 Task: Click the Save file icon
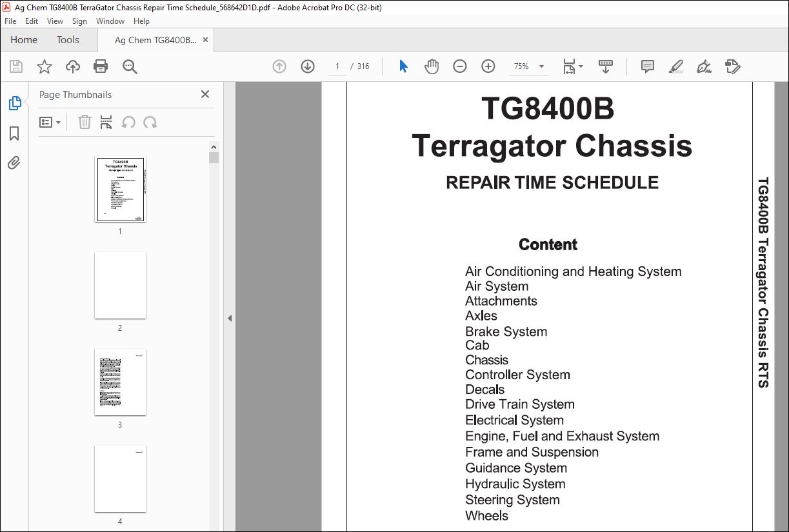(16, 66)
